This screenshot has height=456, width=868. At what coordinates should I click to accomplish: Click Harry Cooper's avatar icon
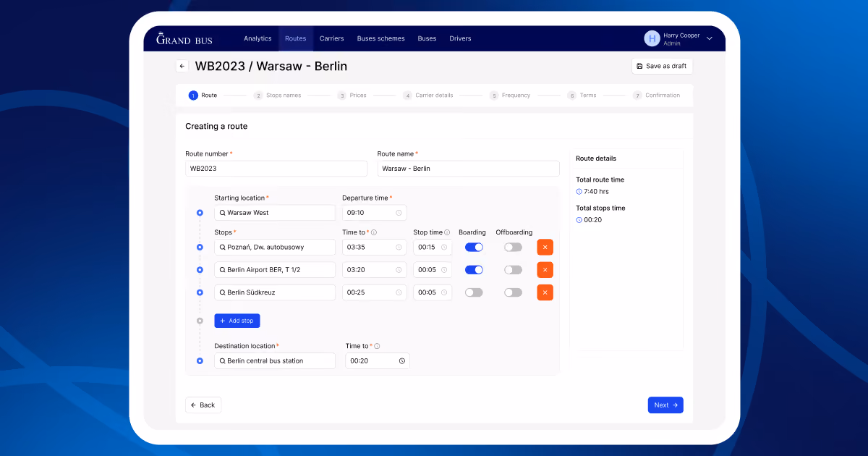pos(652,38)
